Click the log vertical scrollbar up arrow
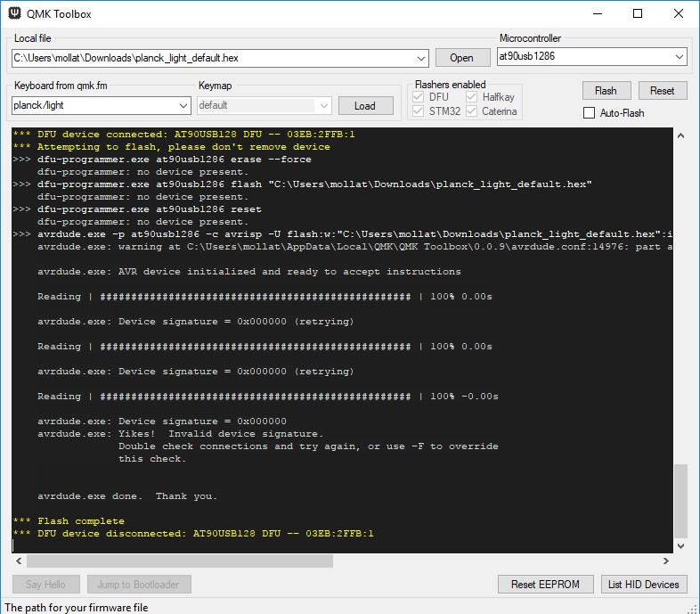 click(681, 136)
